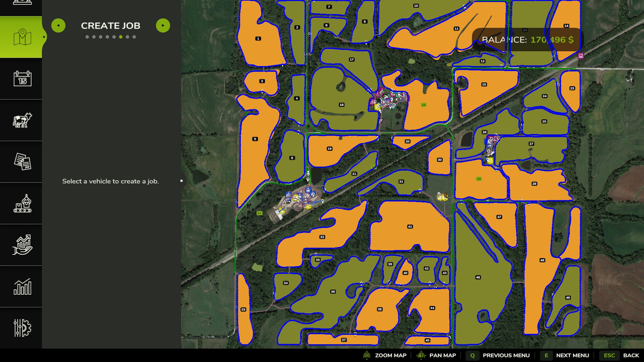Screen dimensions: 644x362
Task: Open the finances hand chart icon
Action: pos(22,245)
